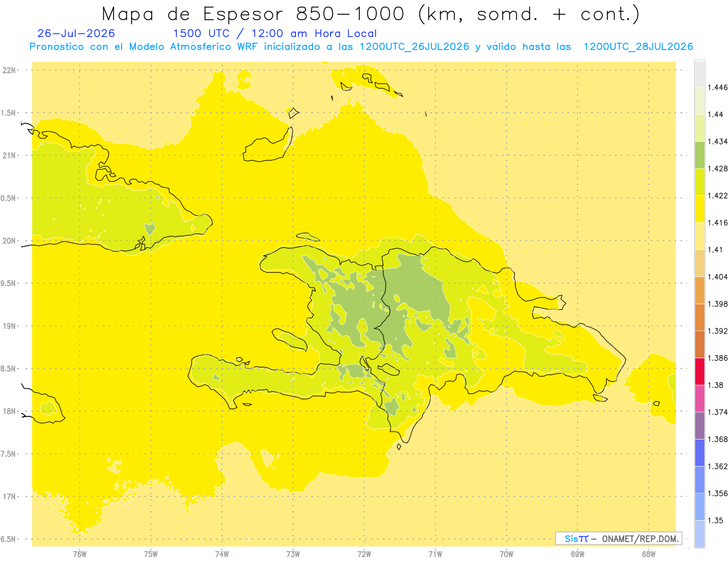Pick the pale yellow swatch between 1.416 and 1.41
The image size is (728, 562).
[x=699, y=236]
